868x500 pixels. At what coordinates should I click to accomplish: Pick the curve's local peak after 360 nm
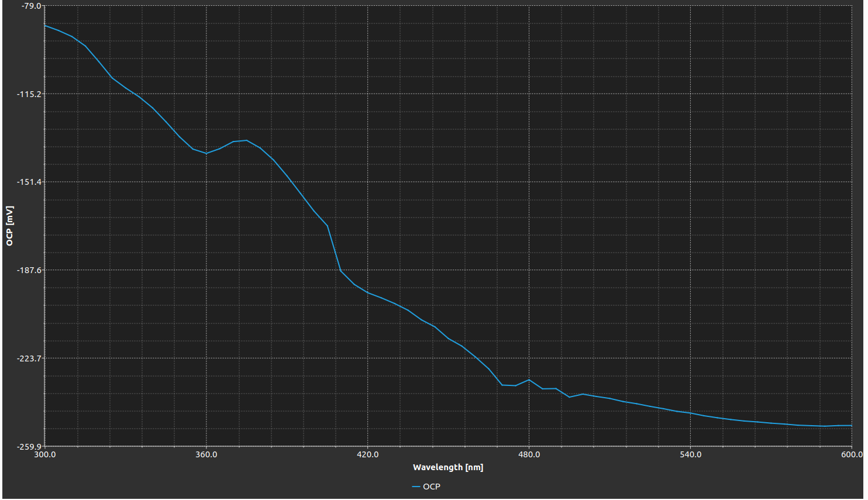click(246, 140)
